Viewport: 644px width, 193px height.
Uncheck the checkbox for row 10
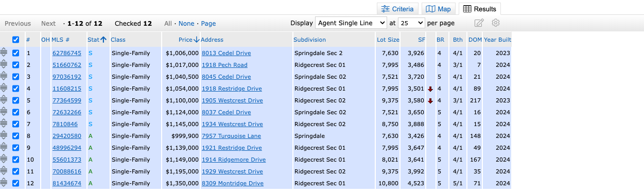tap(15, 160)
